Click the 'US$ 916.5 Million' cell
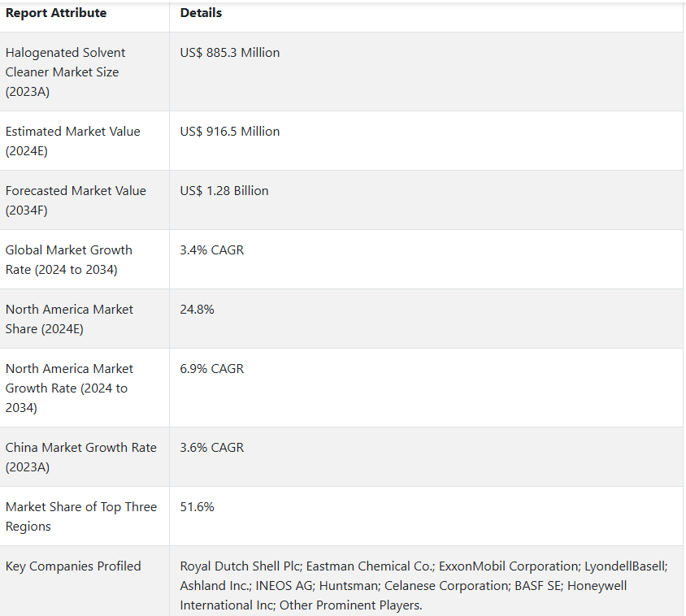This screenshot has width=686, height=616. tap(230, 132)
